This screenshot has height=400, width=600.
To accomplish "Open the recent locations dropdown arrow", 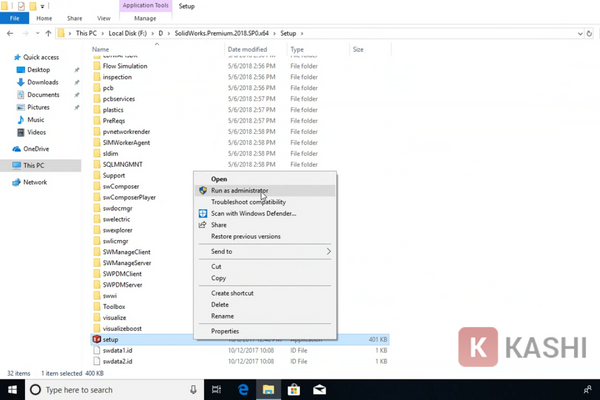I will [38, 34].
